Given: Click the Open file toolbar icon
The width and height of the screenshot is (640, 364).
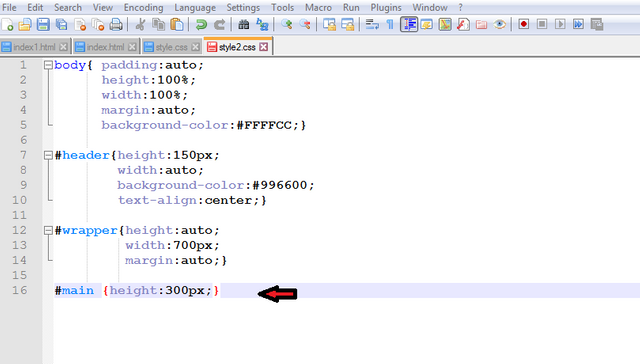Looking at the screenshot, I should [25, 24].
